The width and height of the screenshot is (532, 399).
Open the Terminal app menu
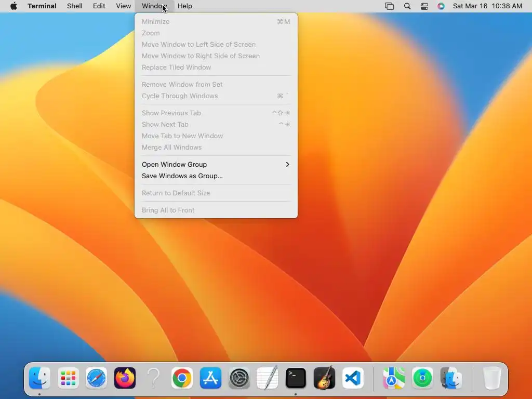pyautogui.click(x=42, y=6)
